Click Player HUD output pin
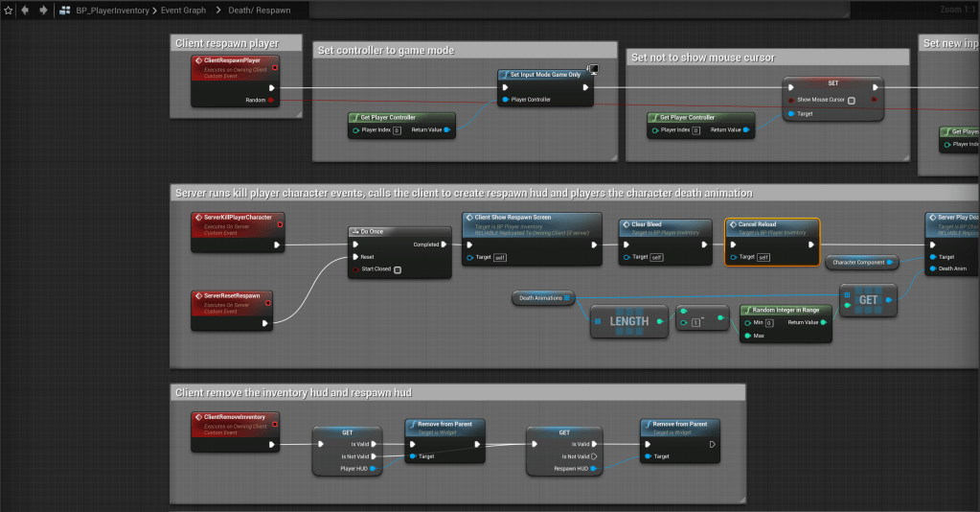 pos(373,469)
